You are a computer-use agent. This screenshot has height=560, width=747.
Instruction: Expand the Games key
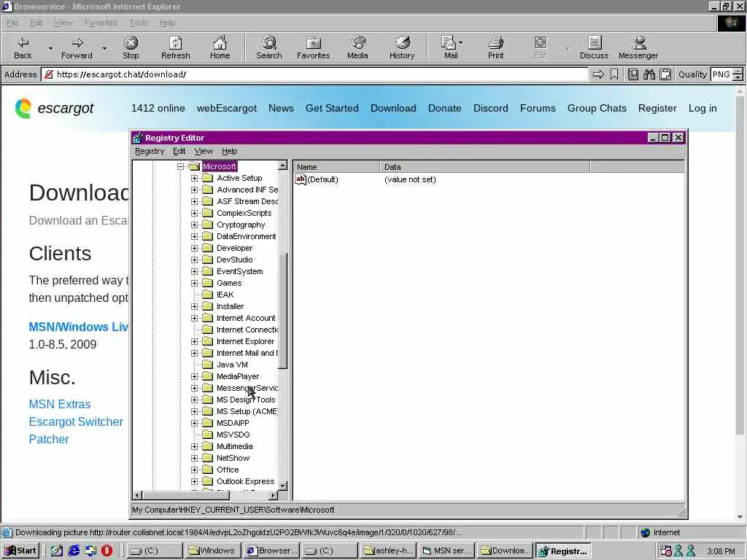(194, 284)
